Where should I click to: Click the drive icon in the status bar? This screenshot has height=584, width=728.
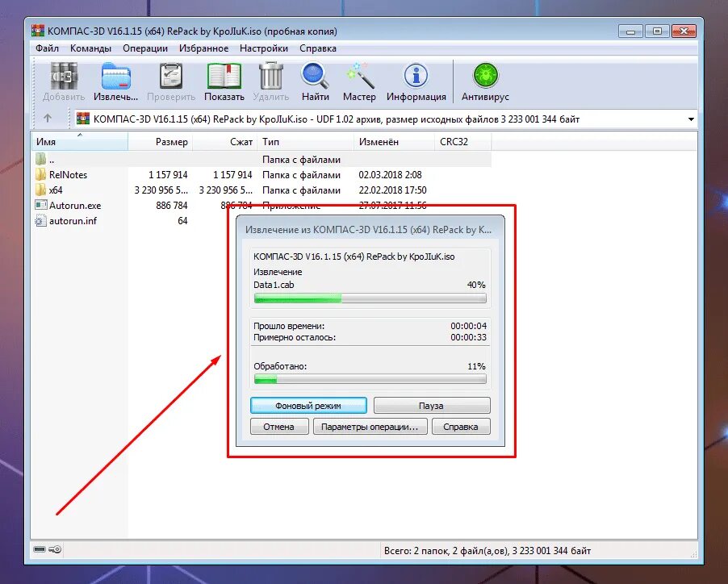click(40, 549)
